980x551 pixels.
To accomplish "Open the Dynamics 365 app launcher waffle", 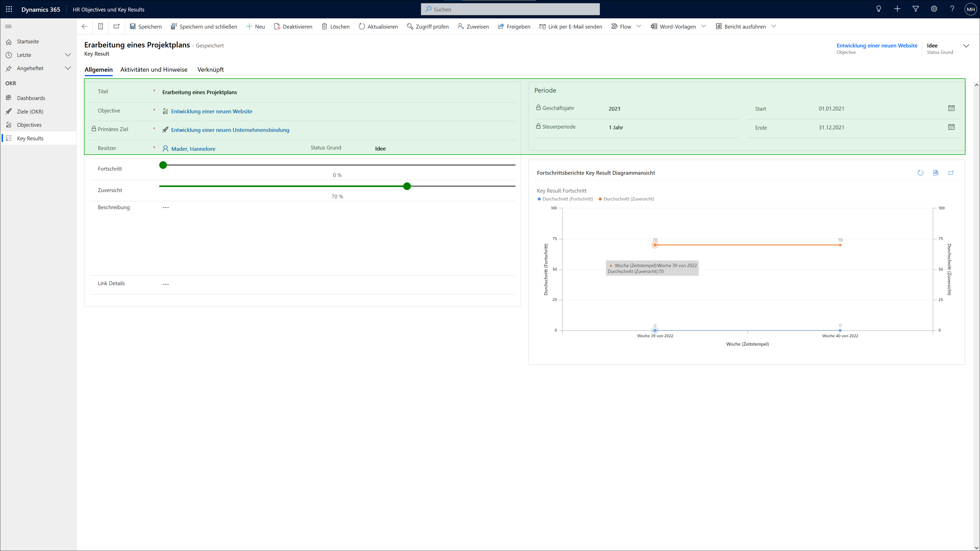I will pyautogui.click(x=9, y=9).
